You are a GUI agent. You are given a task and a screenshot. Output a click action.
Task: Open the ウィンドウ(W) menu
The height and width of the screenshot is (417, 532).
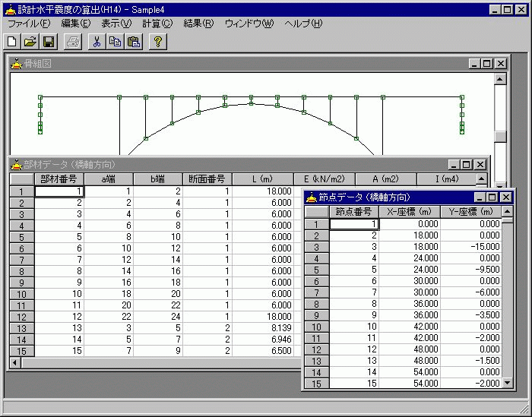coord(249,24)
